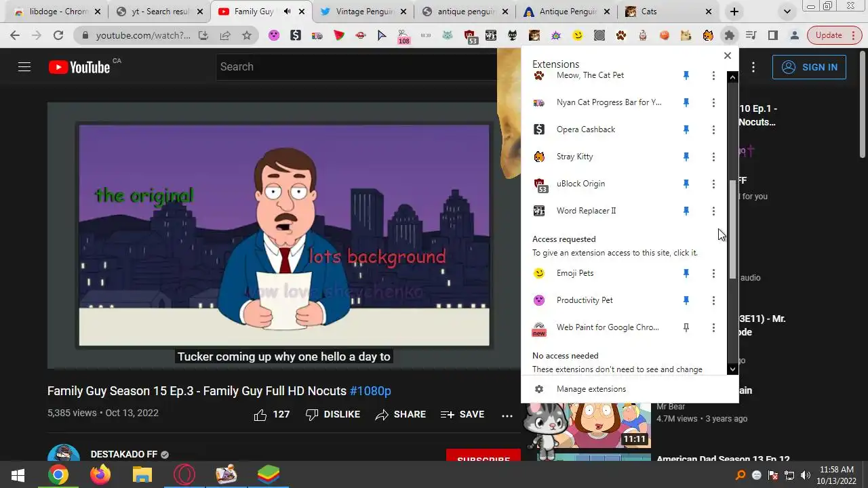The height and width of the screenshot is (488, 868).
Task: Unpin Opera Cashback extension
Action: (686, 129)
